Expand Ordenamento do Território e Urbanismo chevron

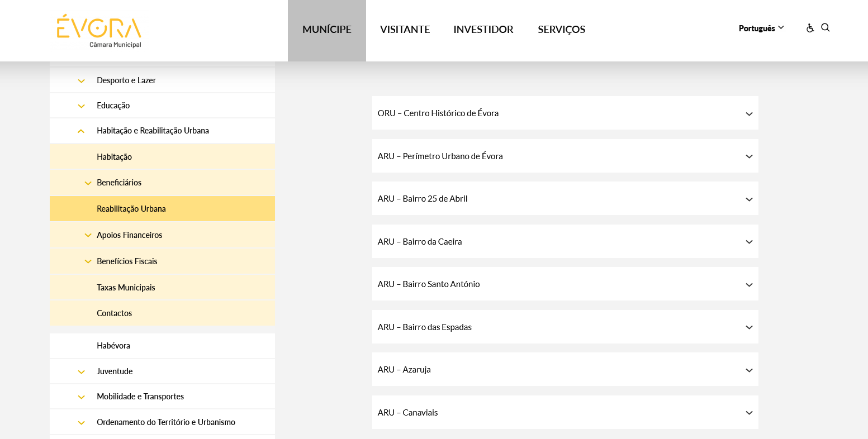tap(81, 423)
